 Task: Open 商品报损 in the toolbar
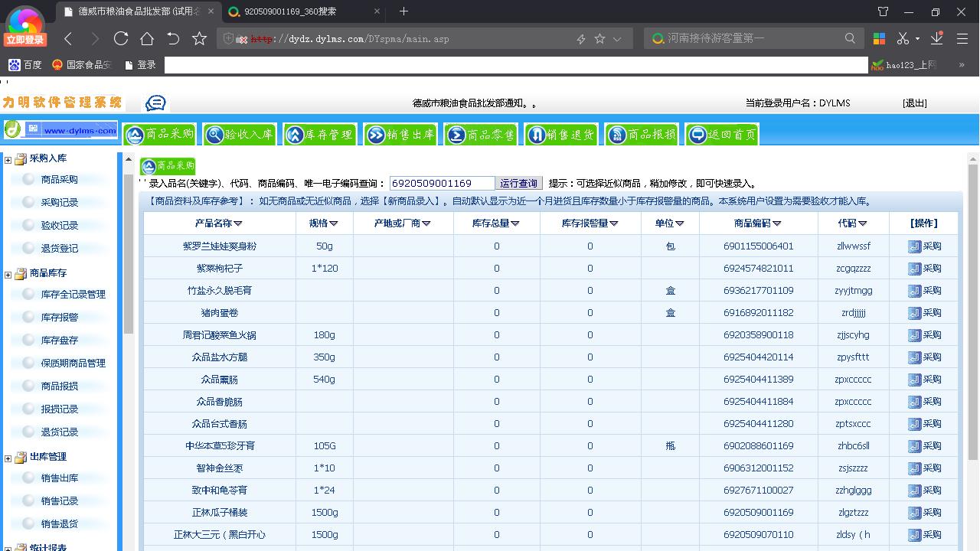pos(641,133)
